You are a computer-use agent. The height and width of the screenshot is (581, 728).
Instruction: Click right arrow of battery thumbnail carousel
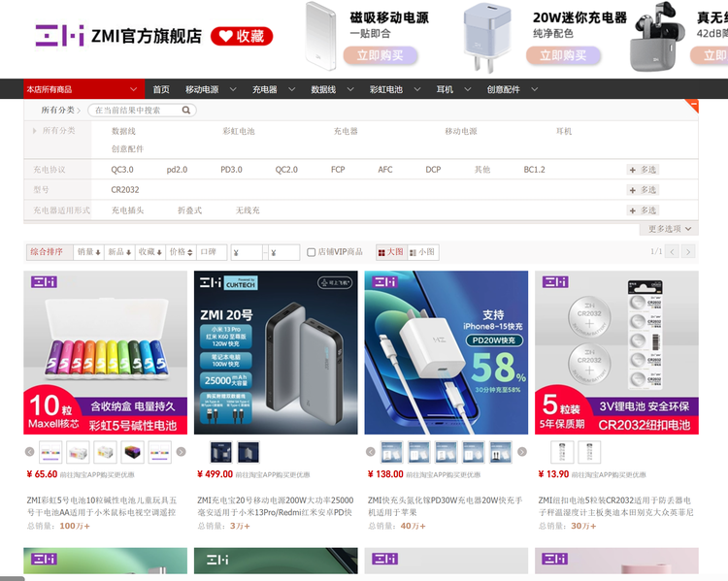click(182, 452)
